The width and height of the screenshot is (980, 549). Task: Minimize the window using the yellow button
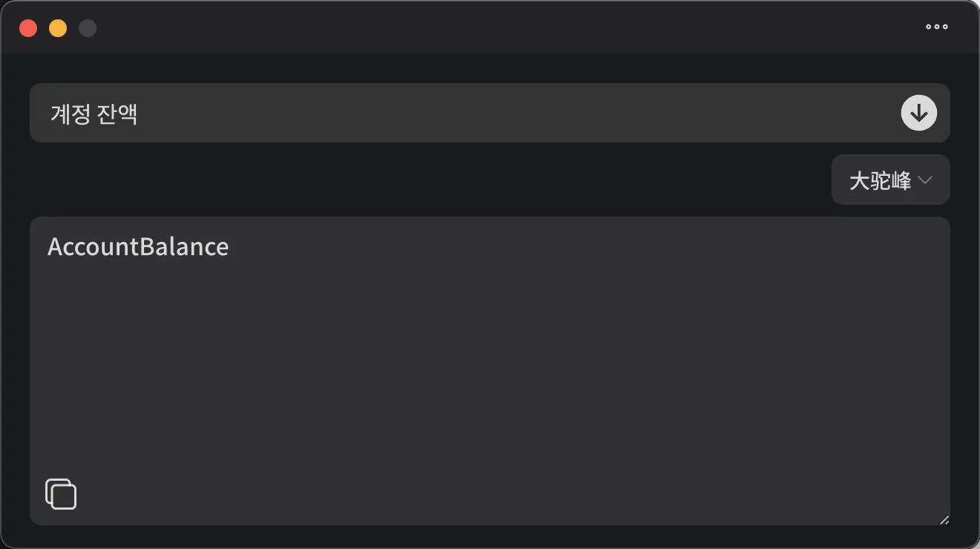(58, 28)
